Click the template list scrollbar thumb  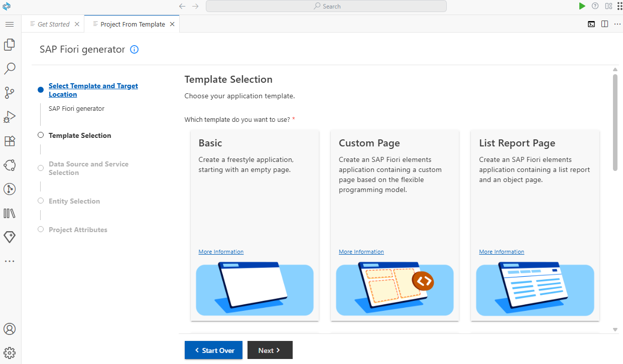pyautogui.click(x=615, y=123)
